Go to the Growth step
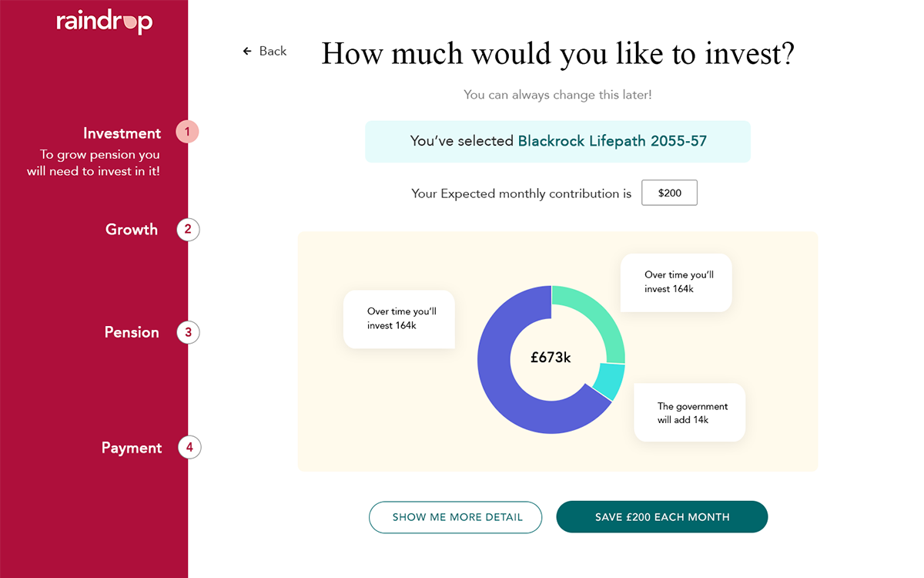The width and height of the screenshot is (924, 578). [x=132, y=230]
